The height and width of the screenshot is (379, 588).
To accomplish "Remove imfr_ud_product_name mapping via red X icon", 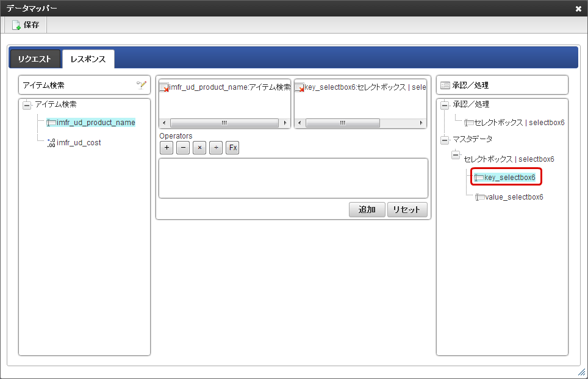I will tap(164, 88).
